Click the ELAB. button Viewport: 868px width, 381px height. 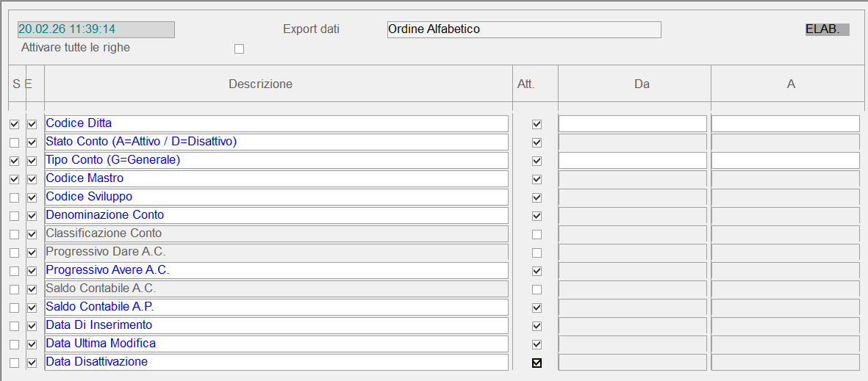pos(827,29)
